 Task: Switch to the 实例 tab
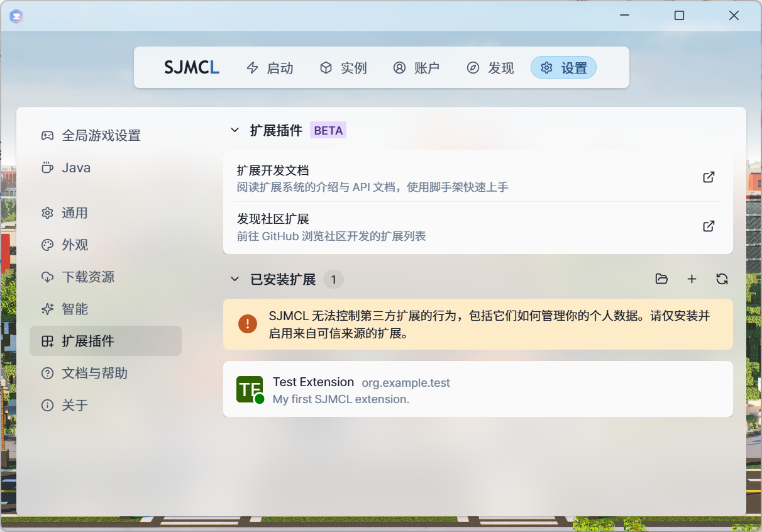tap(343, 68)
